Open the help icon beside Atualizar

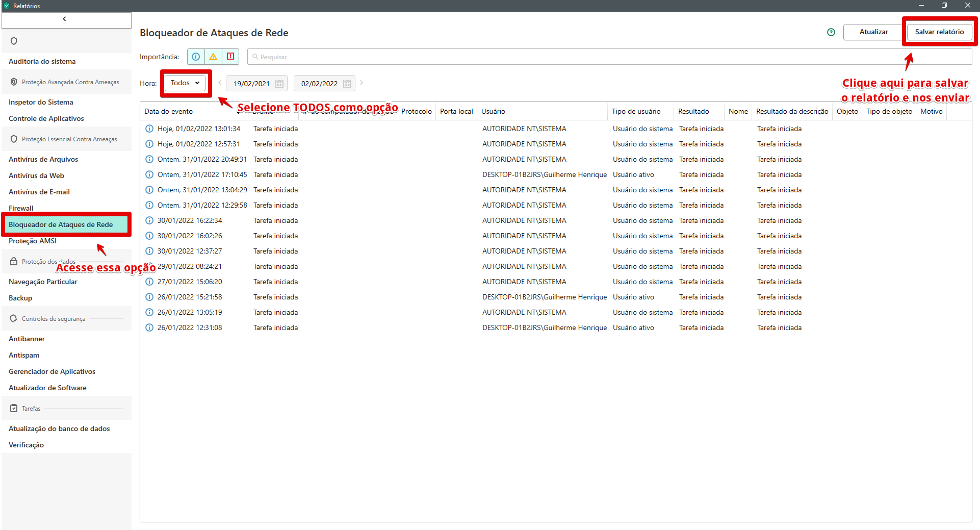831,32
